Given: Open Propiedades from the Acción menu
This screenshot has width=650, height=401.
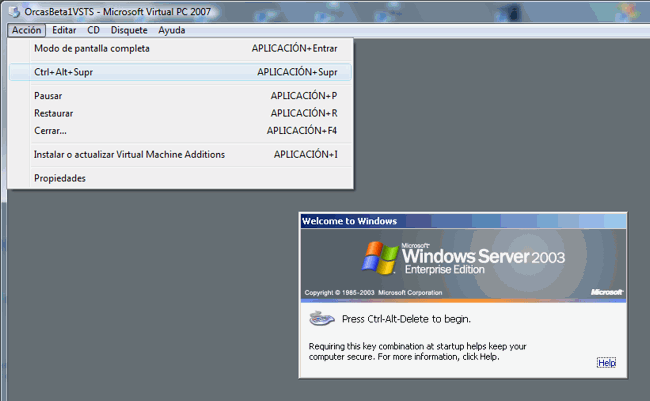Looking at the screenshot, I should tap(180, 178).
